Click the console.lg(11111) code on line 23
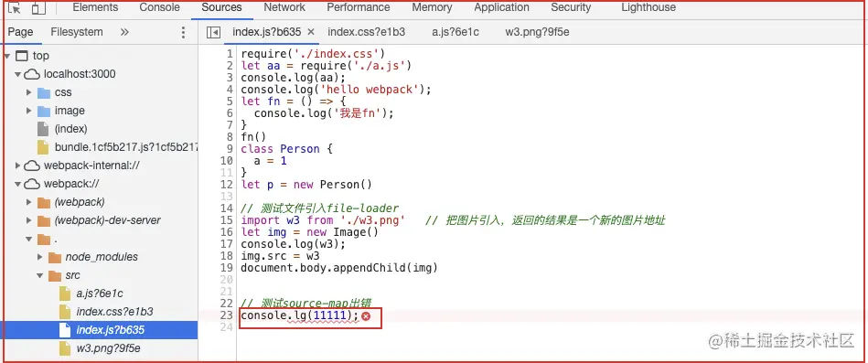The height and width of the screenshot is (363, 868). (x=299, y=315)
